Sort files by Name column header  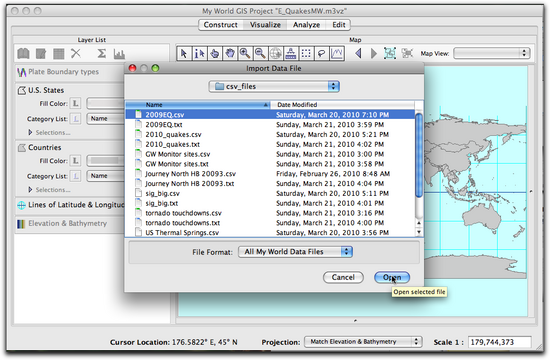coord(198,105)
